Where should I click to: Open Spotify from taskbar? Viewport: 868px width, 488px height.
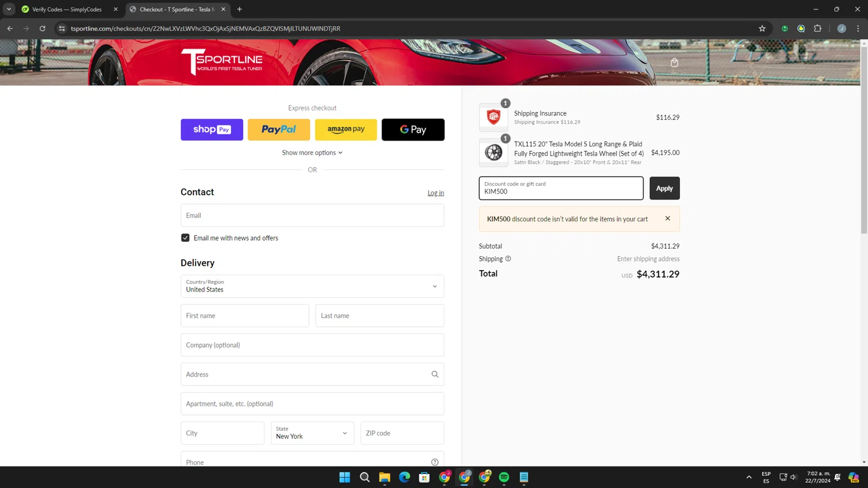point(504,477)
